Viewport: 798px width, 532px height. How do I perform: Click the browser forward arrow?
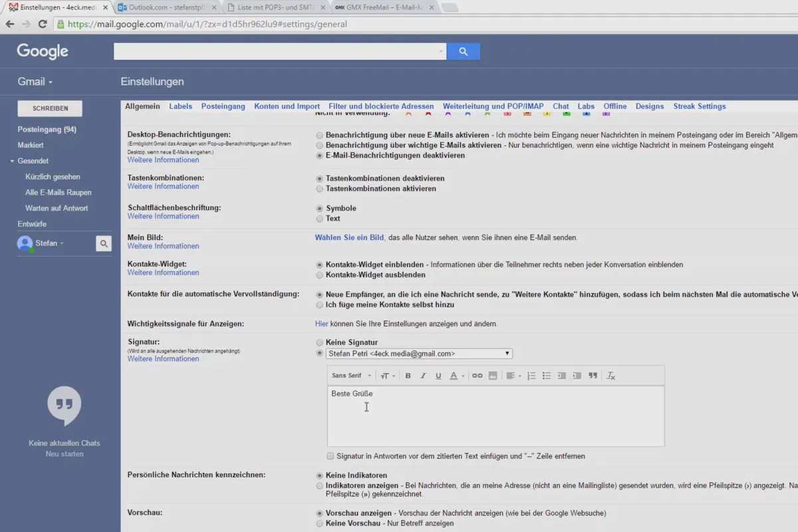pos(27,24)
